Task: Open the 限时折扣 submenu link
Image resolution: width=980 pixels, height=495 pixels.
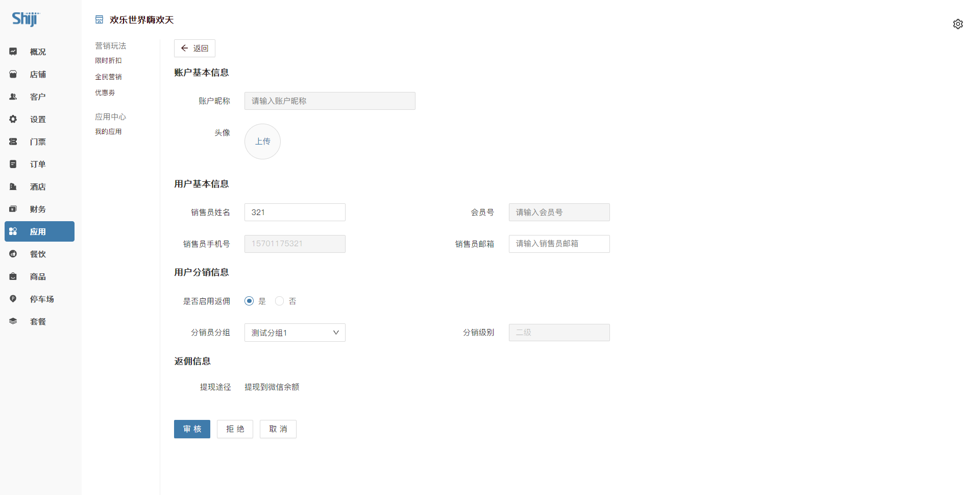Action: (x=108, y=61)
